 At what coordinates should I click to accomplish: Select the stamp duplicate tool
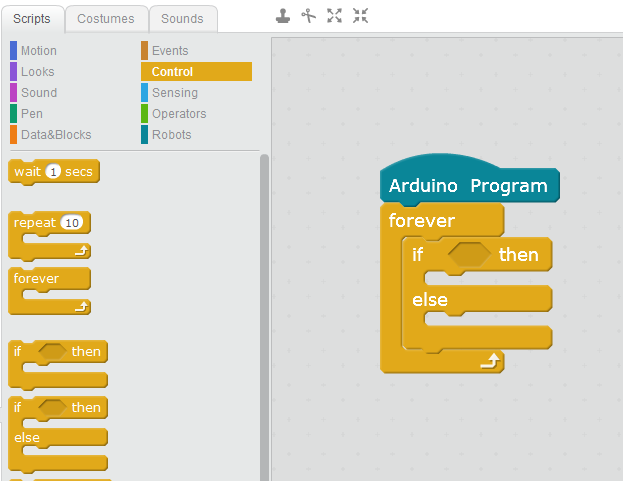[282, 16]
